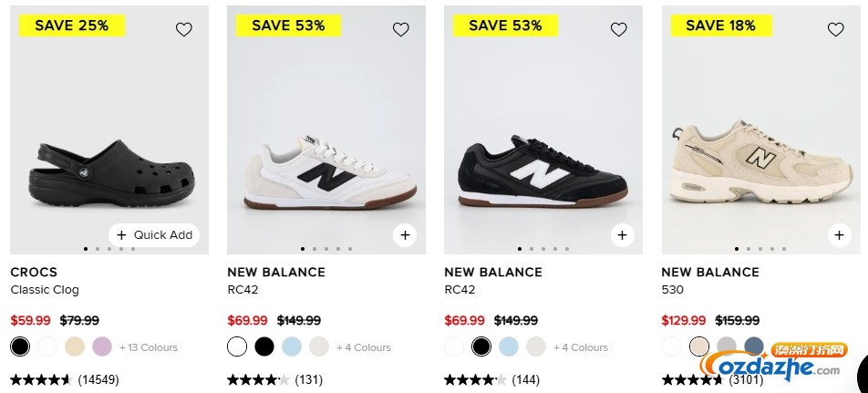Image resolution: width=868 pixels, height=393 pixels.
Task: Select the black colour for Classic Clog
Action: (x=20, y=346)
